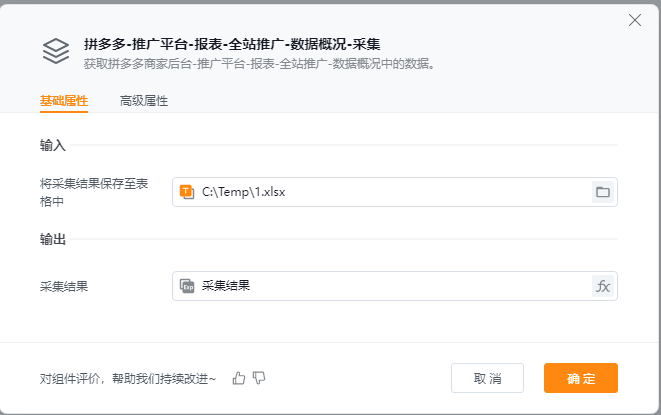The width and height of the screenshot is (661, 415).
Task: Click the 对组件评价 feedback text
Action: [128, 378]
